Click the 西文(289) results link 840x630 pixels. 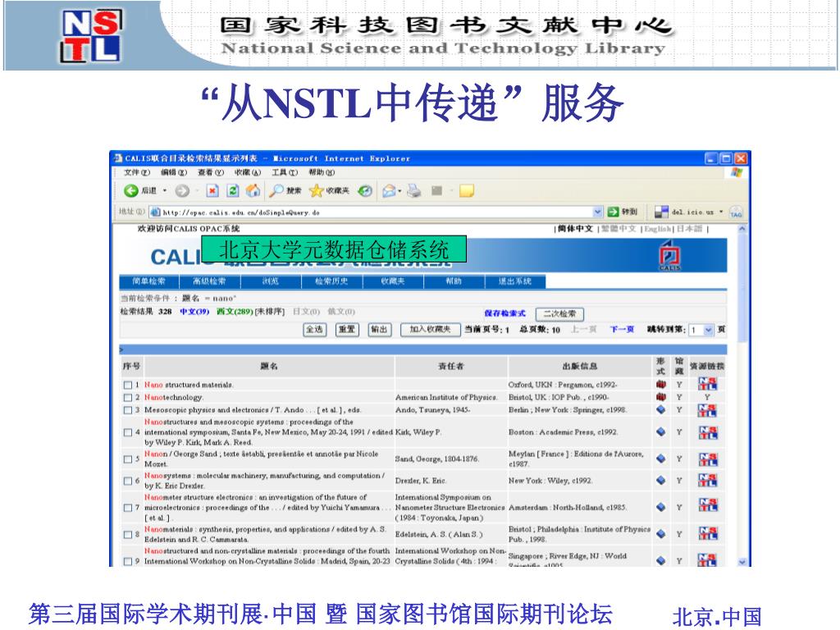(x=235, y=312)
